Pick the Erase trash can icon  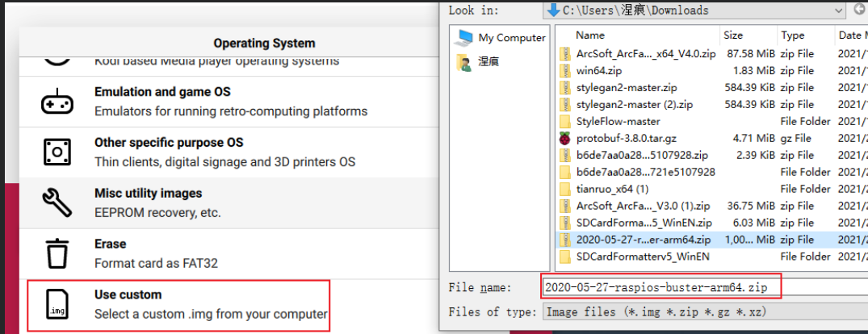pos(57,254)
